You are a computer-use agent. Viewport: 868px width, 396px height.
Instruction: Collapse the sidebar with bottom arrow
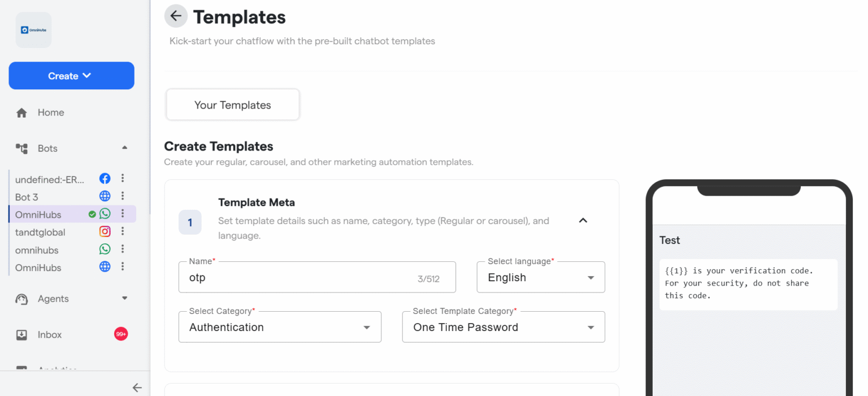click(137, 388)
